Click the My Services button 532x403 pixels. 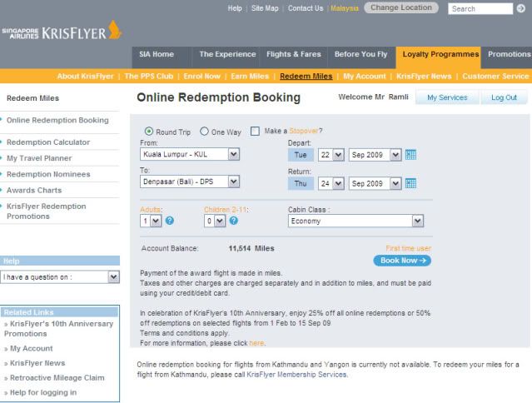447,97
